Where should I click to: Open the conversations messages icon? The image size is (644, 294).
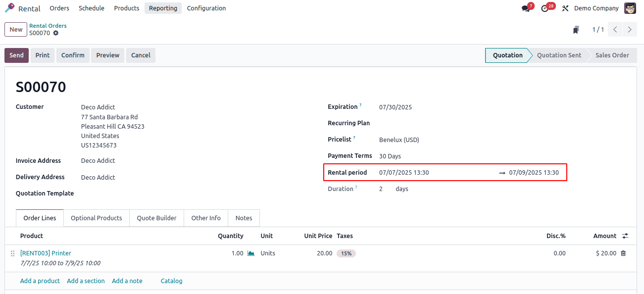(x=526, y=8)
